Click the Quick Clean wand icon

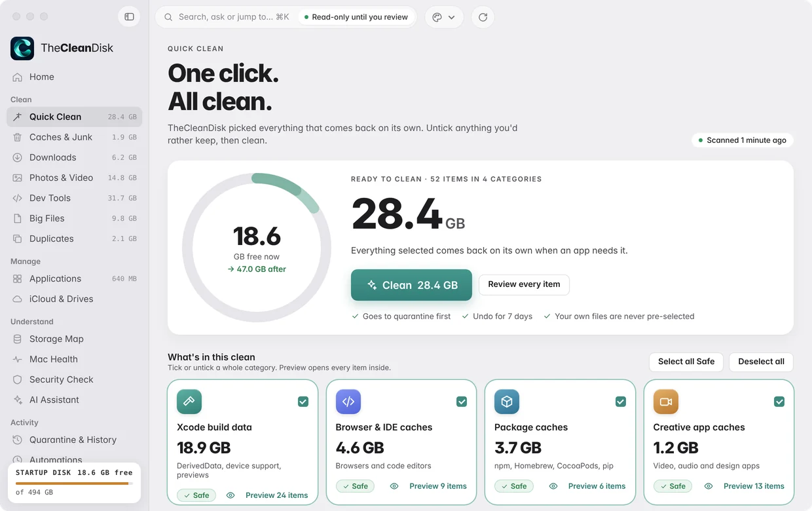click(x=18, y=117)
